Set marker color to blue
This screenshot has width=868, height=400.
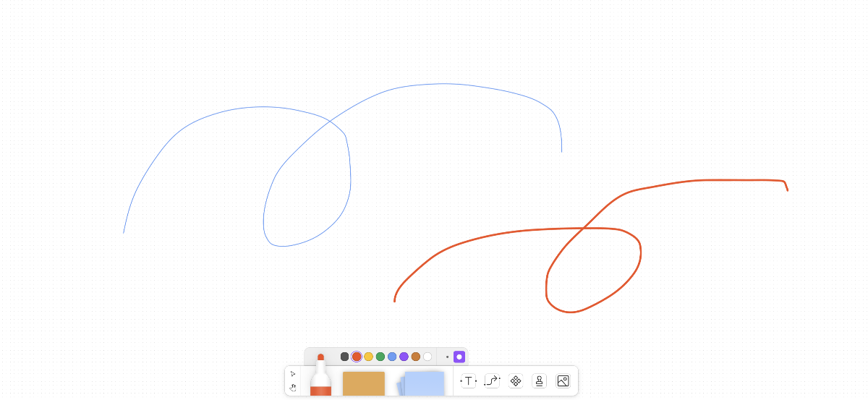coord(392,357)
